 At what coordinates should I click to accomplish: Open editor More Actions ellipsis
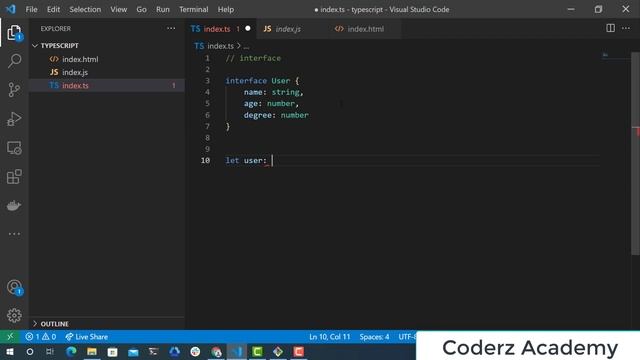(626, 28)
